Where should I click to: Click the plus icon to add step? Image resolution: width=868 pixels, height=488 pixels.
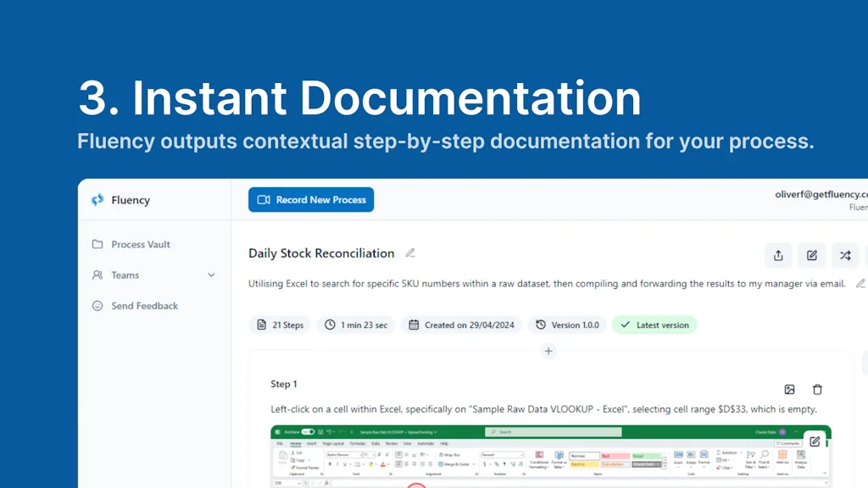(548, 351)
